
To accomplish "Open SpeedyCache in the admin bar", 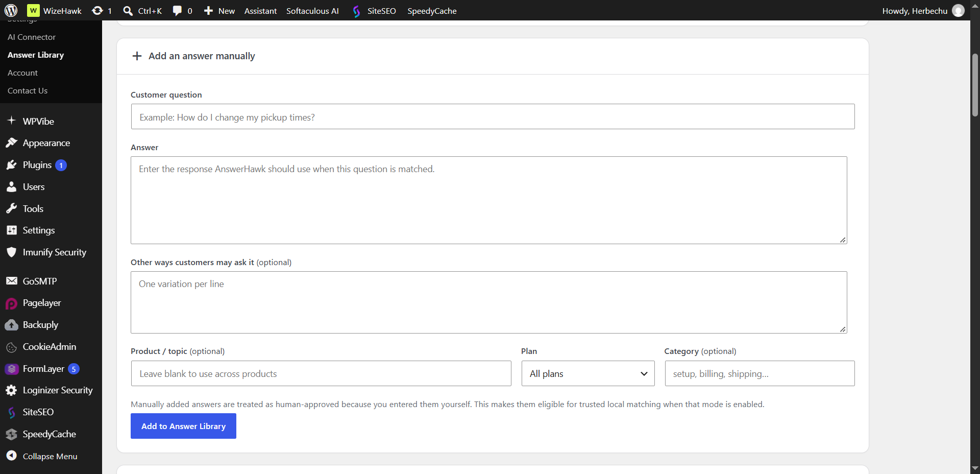I will coord(432,11).
